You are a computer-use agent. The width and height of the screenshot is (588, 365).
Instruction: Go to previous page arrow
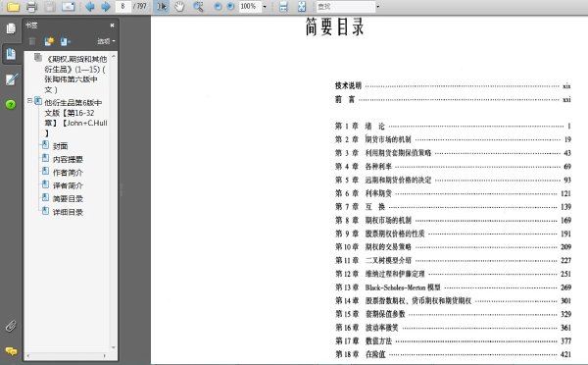[90, 7]
